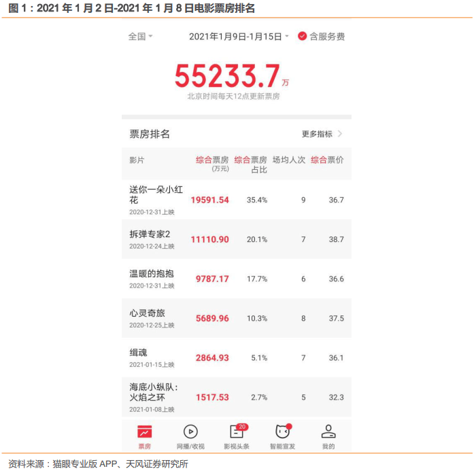Viewport: 476px width, 473px height.
Task: Sort by 综合票价 column header
Action: click(327, 160)
